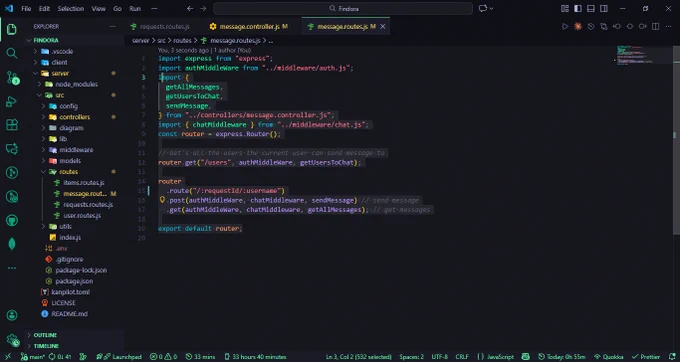
Task: Split the editor to the right
Action: [656, 26]
